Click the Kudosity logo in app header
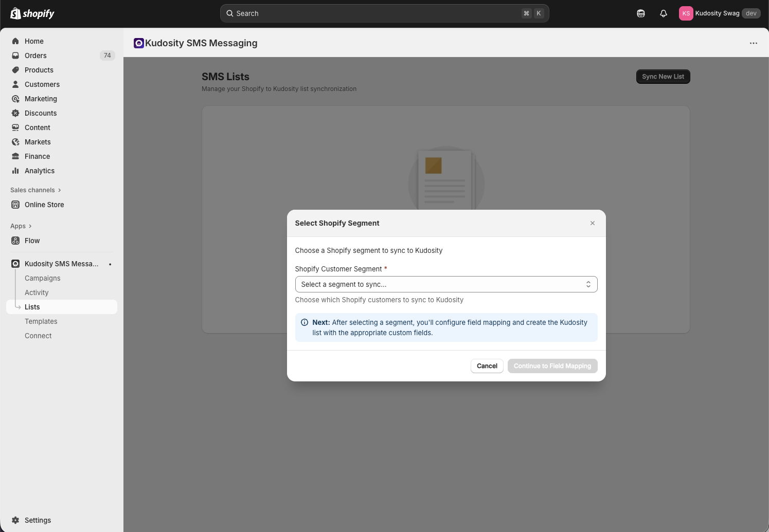This screenshot has height=532, width=769. tap(139, 43)
